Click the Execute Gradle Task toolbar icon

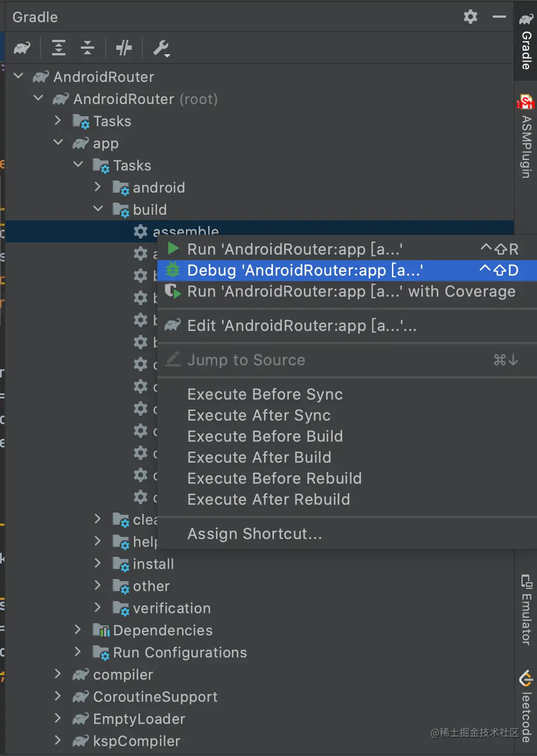click(x=123, y=48)
